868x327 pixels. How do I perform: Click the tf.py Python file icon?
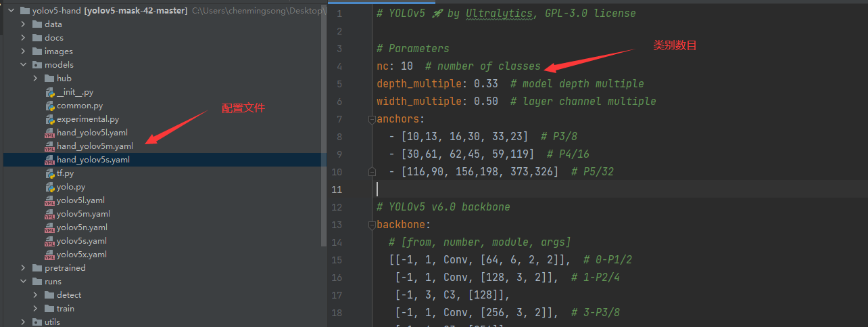click(x=50, y=173)
